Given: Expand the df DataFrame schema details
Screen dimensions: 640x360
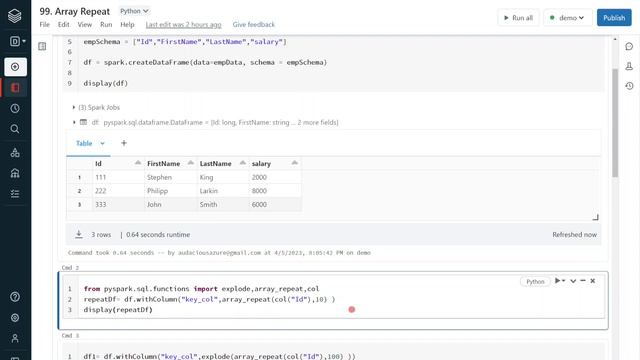Looking at the screenshot, I should click(x=74, y=122).
